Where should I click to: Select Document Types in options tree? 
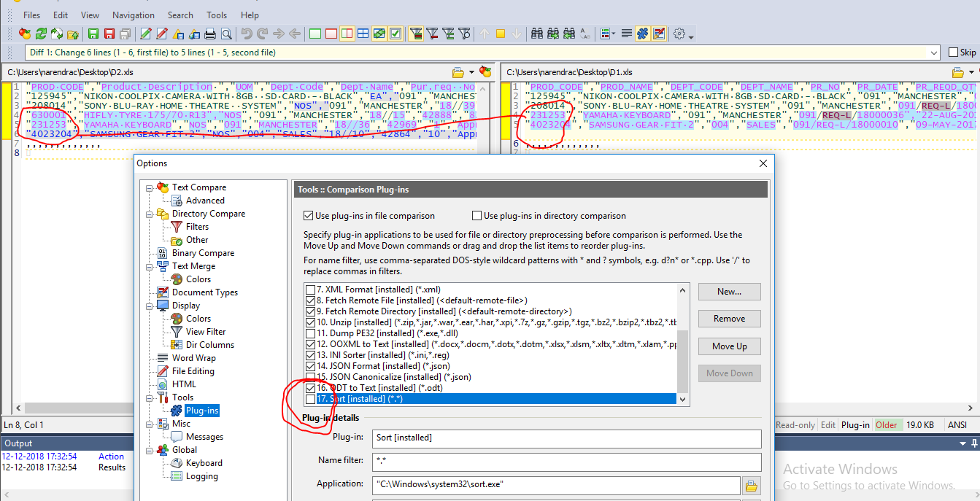[205, 292]
